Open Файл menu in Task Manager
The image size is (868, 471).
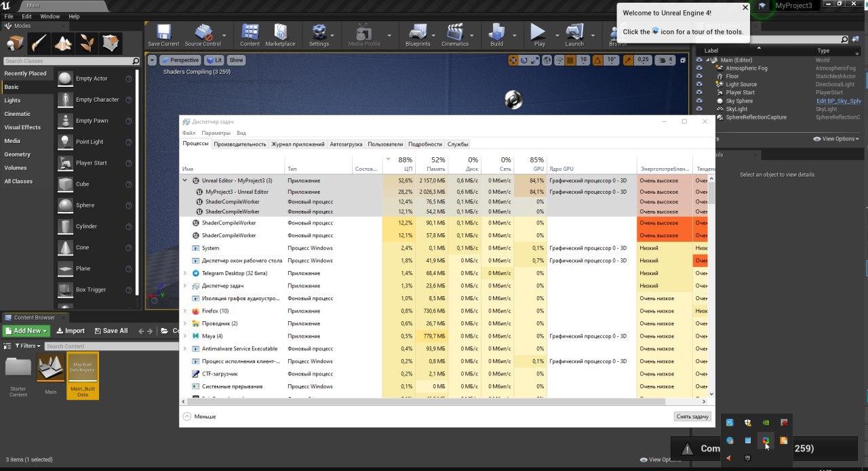click(189, 134)
